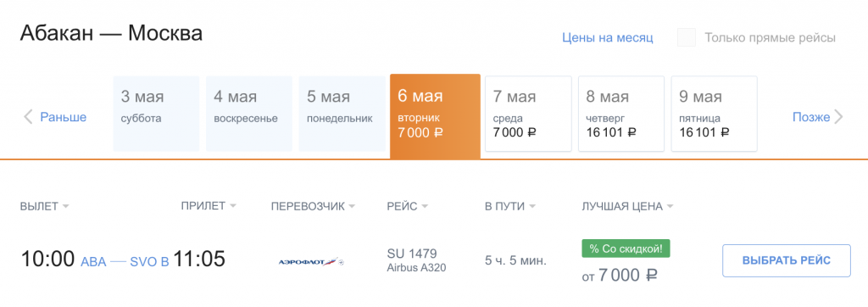Click the Aeroflot airline logo
Viewport: 868px width, 307px height.
pos(311,261)
